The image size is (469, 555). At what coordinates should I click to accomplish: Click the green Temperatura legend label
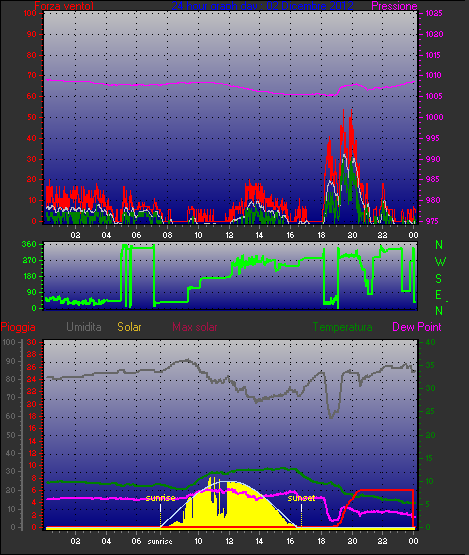342,327
